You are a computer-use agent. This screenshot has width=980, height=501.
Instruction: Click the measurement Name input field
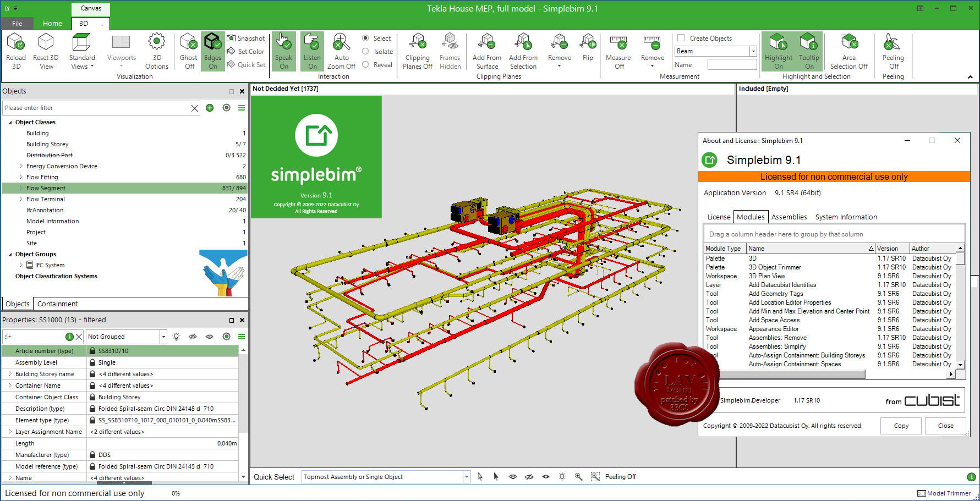[x=732, y=64]
